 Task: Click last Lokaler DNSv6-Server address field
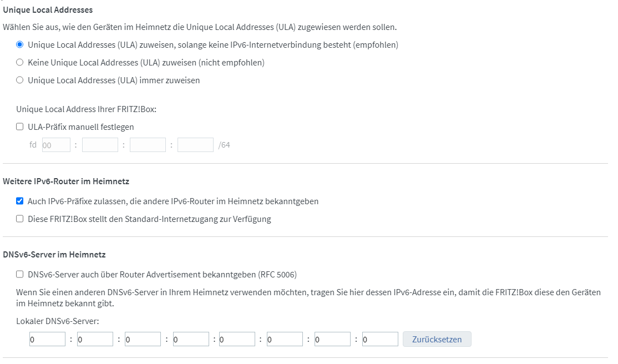[380, 339]
